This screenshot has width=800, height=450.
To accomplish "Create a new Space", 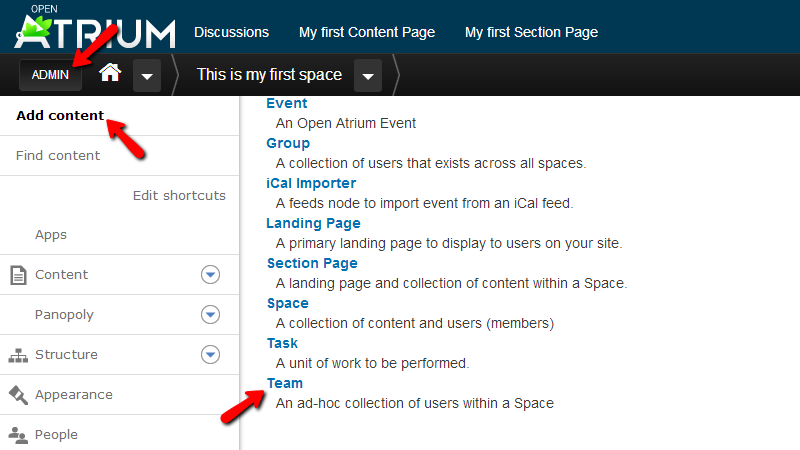I will tap(288, 304).
